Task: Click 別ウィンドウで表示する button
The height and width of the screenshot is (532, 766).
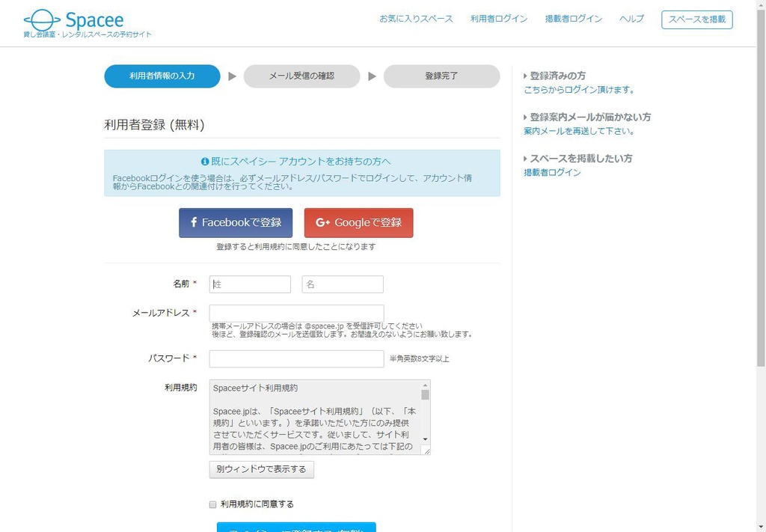Action: (261, 469)
